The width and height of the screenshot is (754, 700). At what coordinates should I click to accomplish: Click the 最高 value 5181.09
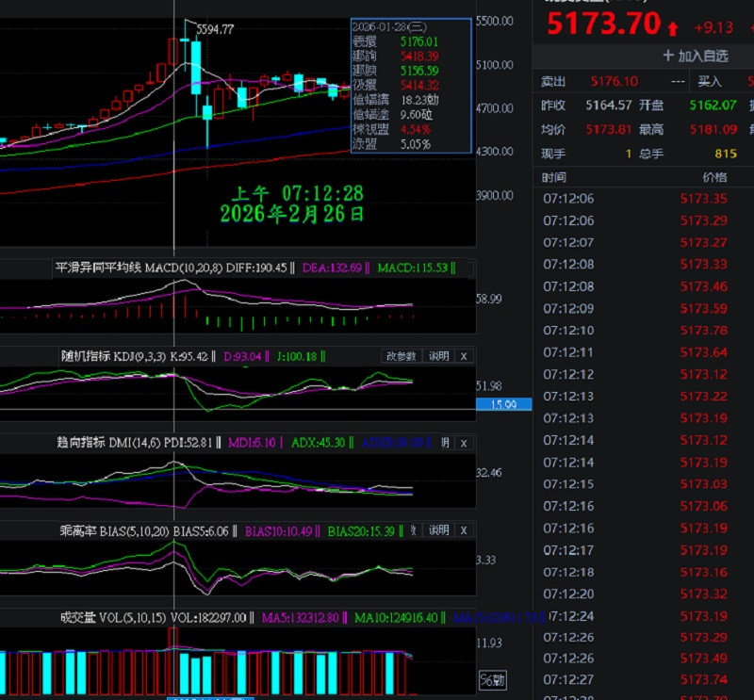713,129
